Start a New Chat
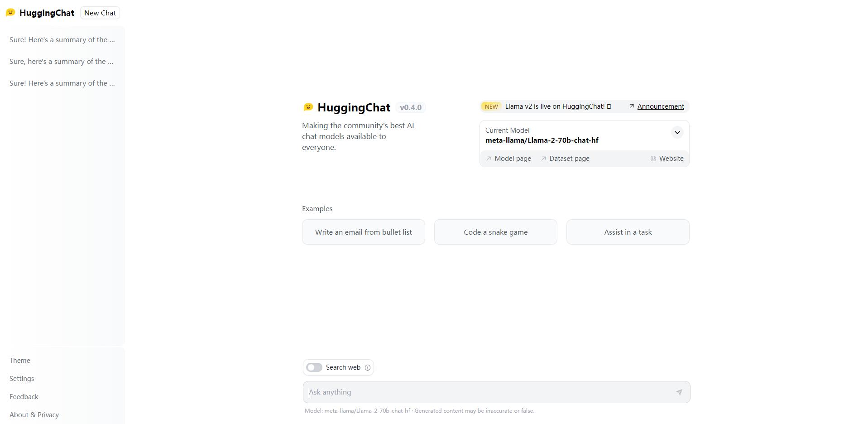The image size is (868, 424). [x=100, y=13]
